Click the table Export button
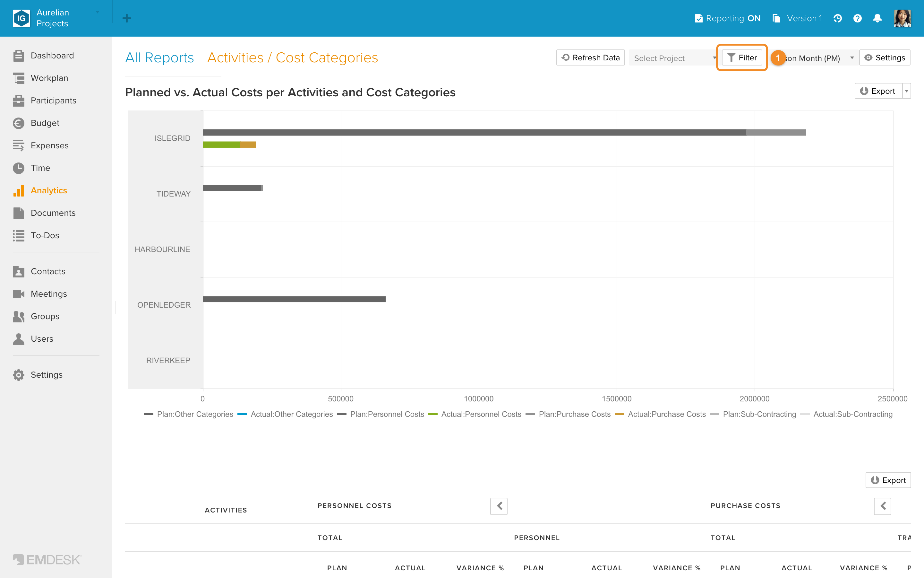This screenshot has width=924, height=578. pyautogui.click(x=888, y=480)
